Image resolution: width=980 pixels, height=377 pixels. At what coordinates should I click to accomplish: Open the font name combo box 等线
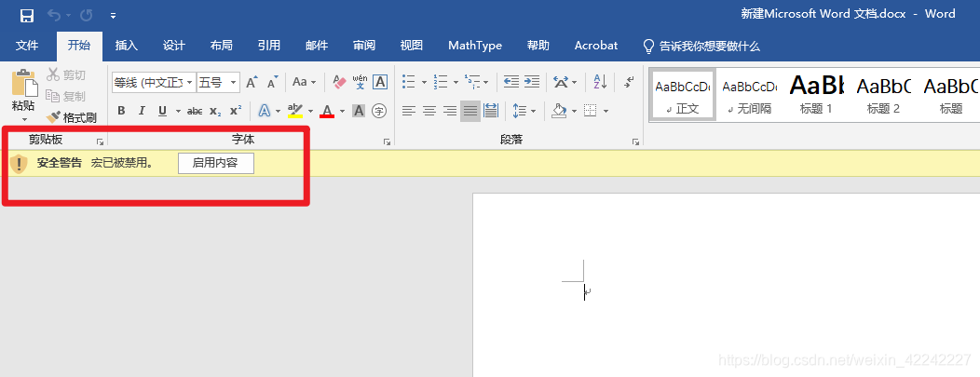click(x=155, y=82)
